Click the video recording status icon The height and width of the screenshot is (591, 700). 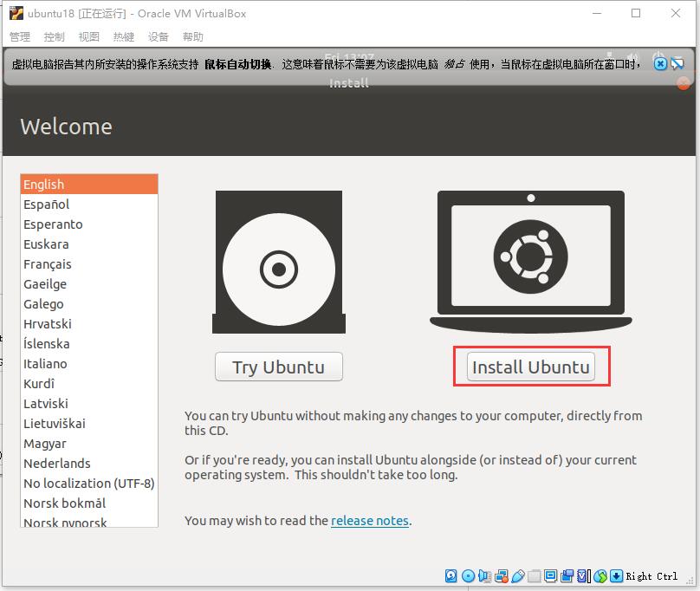pos(567,575)
